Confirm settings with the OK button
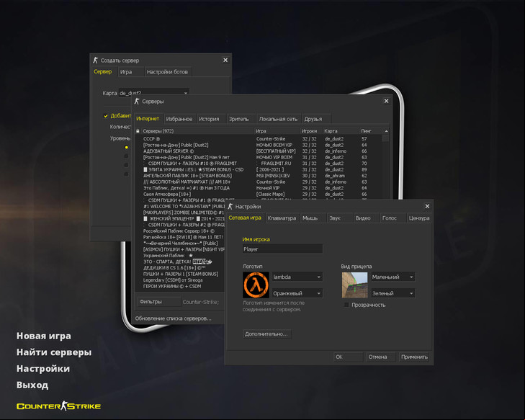 pos(349,357)
